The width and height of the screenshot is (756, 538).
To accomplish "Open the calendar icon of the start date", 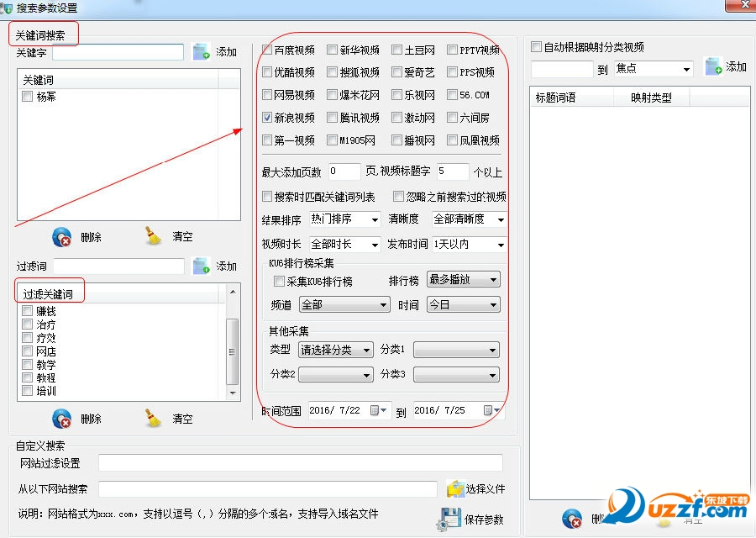I will coord(378,410).
